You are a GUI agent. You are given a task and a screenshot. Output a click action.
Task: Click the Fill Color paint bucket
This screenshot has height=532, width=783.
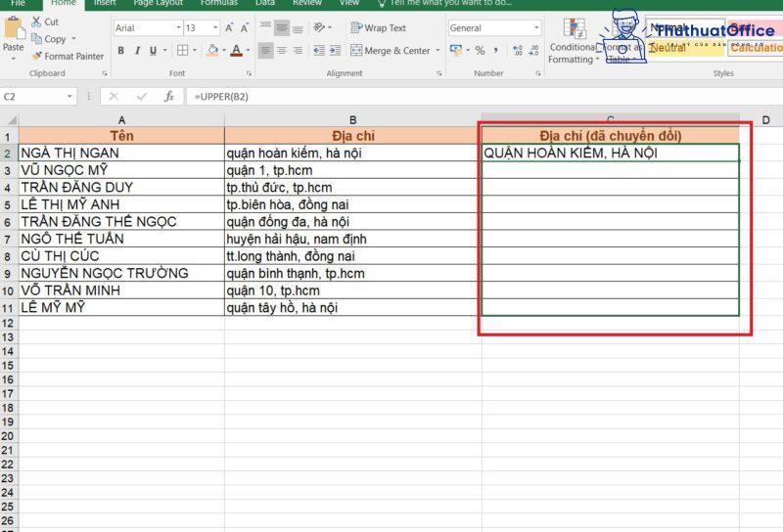(x=212, y=51)
